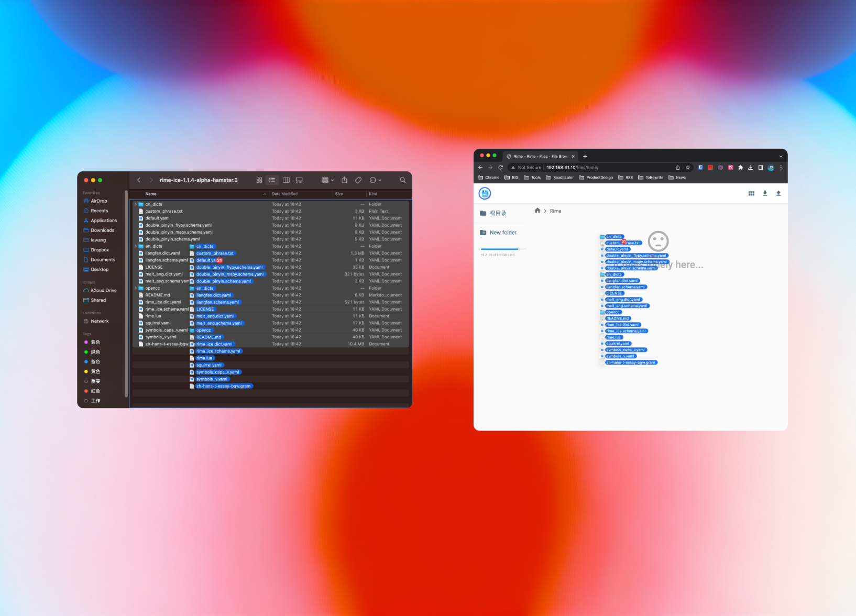Open Finder group-by options dropdown

[x=327, y=180]
